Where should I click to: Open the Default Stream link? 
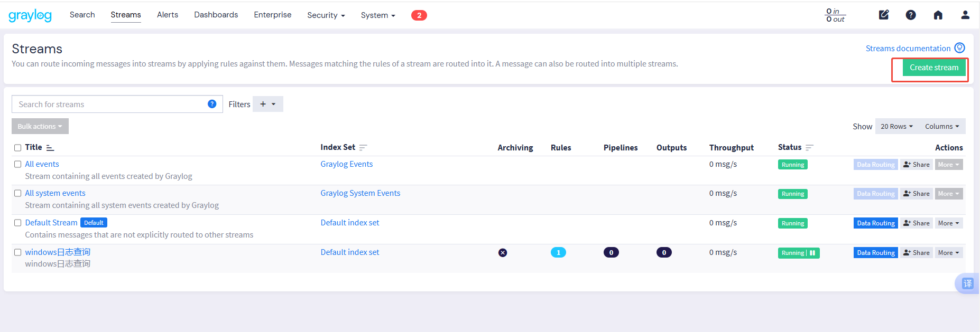tap(51, 223)
